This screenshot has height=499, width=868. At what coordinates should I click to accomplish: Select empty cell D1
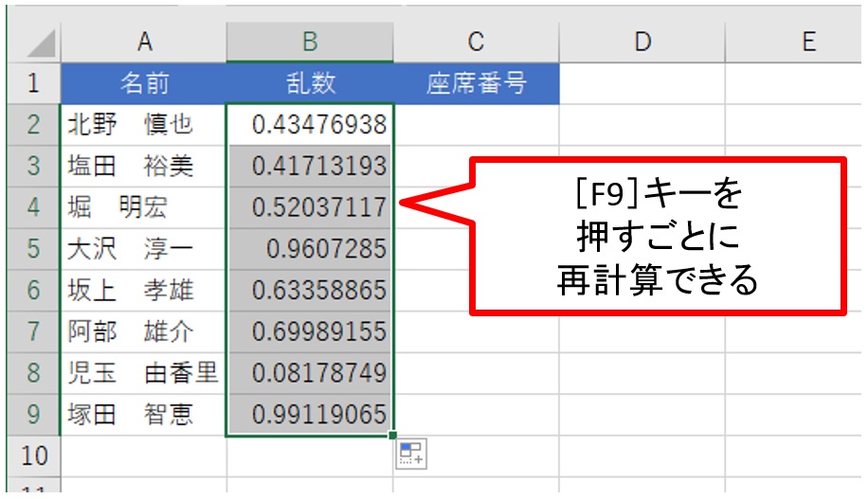pyautogui.click(x=642, y=83)
